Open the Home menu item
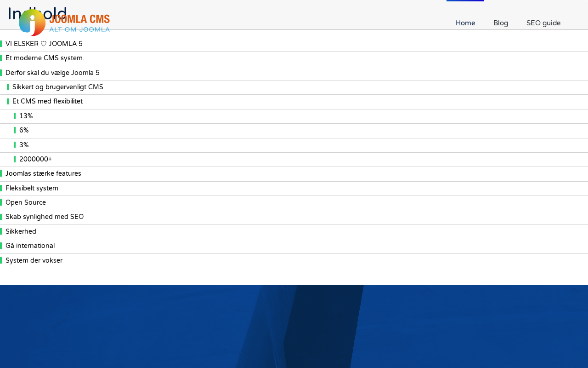588x368 pixels. tap(465, 23)
